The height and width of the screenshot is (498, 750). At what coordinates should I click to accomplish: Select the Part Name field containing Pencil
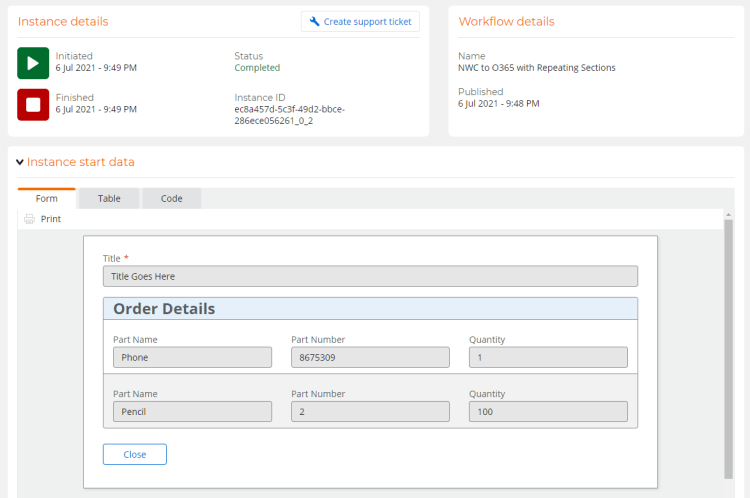pos(192,412)
